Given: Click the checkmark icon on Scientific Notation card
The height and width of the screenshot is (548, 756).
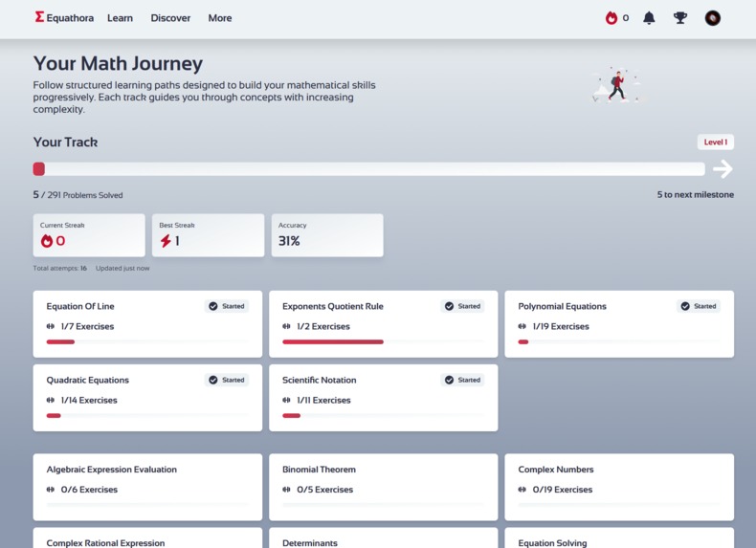Looking at the screenshot, I should click(x=449, y=380).
